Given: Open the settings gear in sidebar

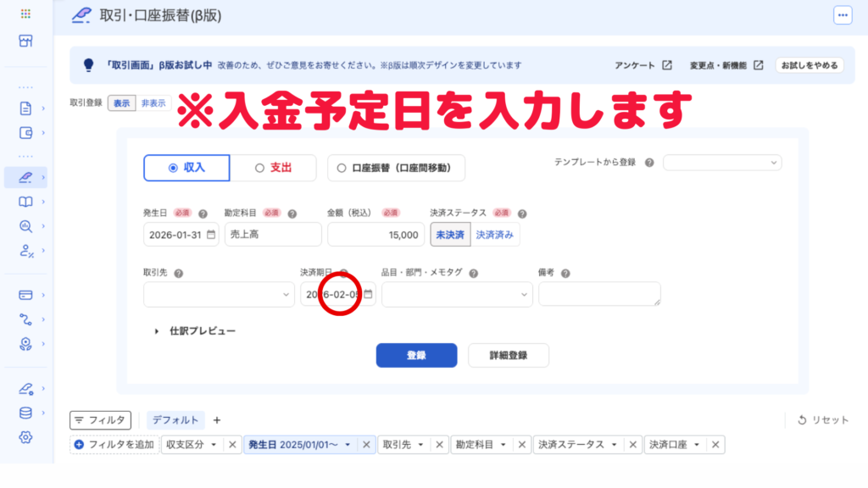Looking at the screenshot, I should coord(25,437).
